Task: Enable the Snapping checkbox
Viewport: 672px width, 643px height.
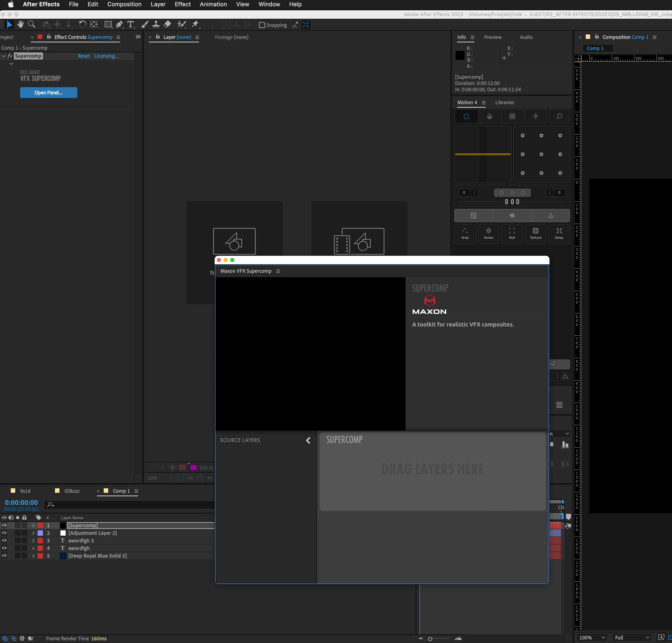Action: (x=262, y=25)
